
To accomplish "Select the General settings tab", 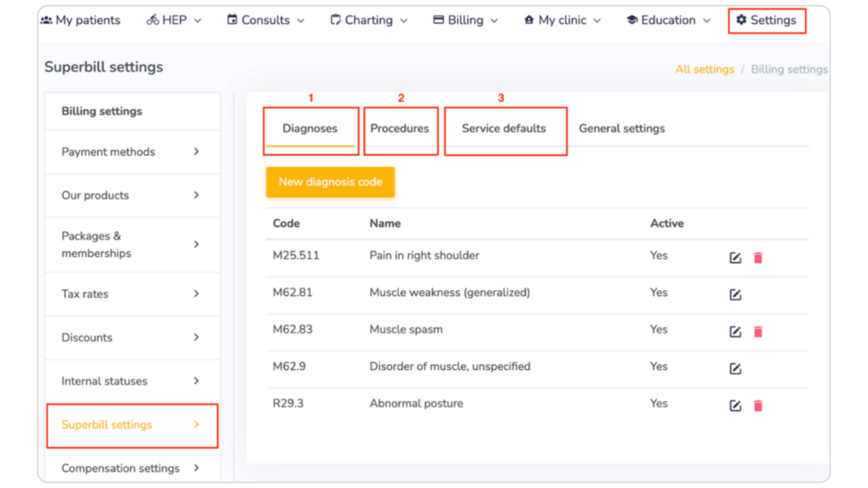I will click(x=621, y=129).
